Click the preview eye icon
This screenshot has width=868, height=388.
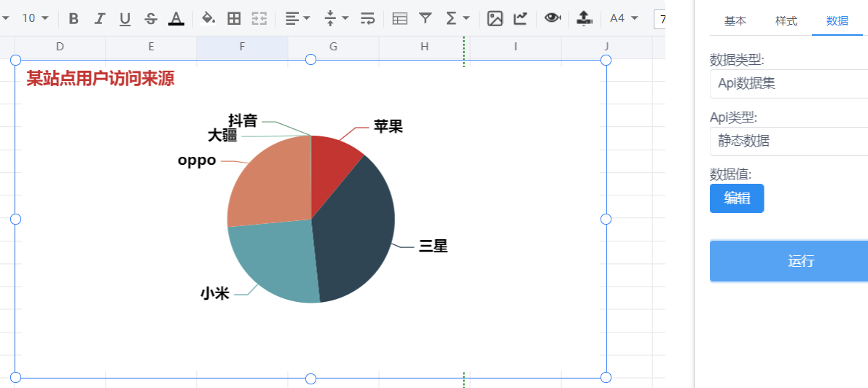552,18
